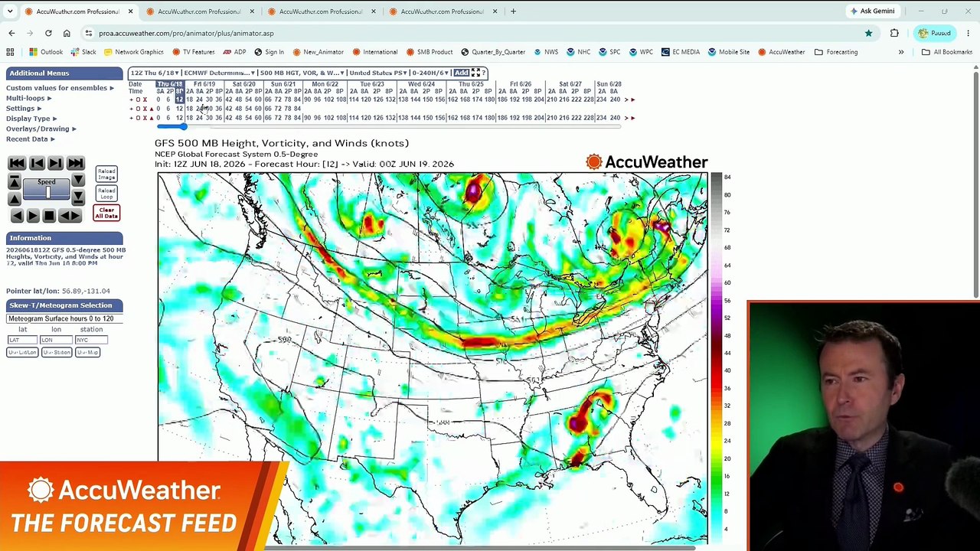The image size is (980, 551).
Task: Open the 500 MB HGT parameter dropdown
Action: [301, 73]
